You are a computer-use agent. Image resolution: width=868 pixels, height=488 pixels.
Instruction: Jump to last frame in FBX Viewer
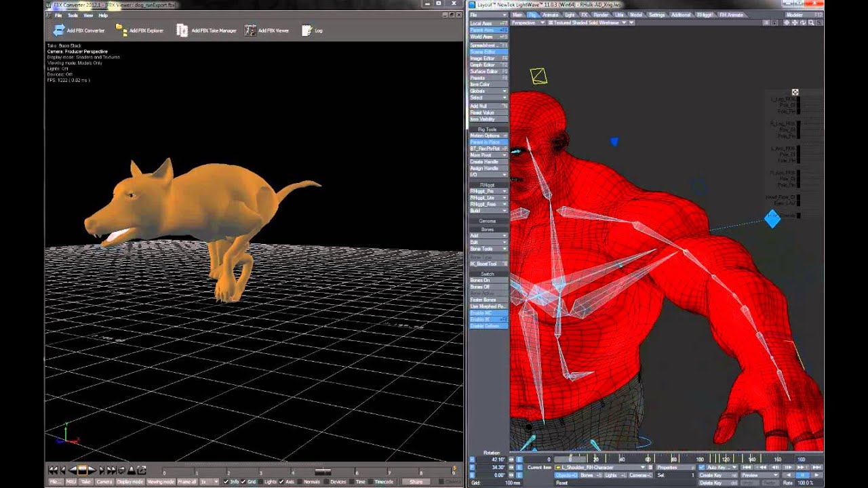click(x=112, y=470)
